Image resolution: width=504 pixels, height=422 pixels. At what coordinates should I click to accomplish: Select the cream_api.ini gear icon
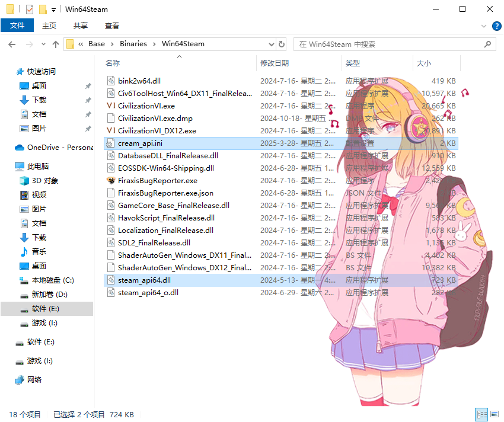point(110,143)
